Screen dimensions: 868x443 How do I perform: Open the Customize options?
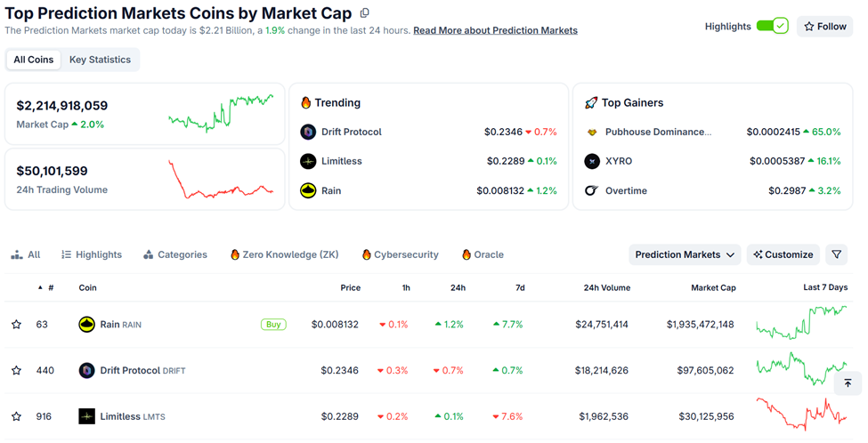(783, 254)
